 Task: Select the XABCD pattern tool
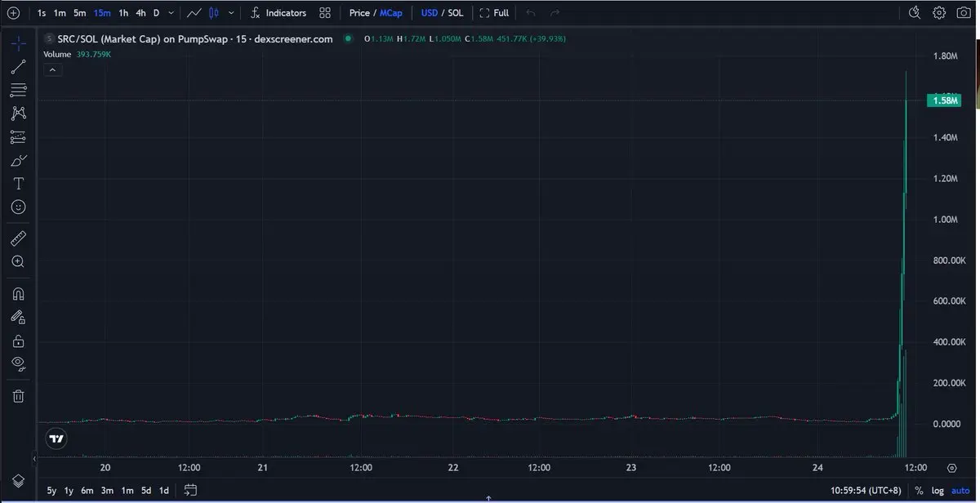[x=18, y=114]
